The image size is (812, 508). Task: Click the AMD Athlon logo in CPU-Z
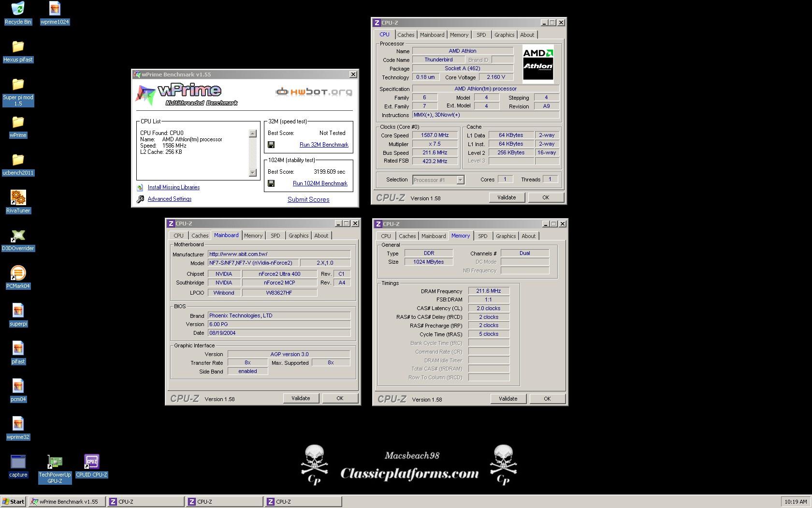coord(538,64)
